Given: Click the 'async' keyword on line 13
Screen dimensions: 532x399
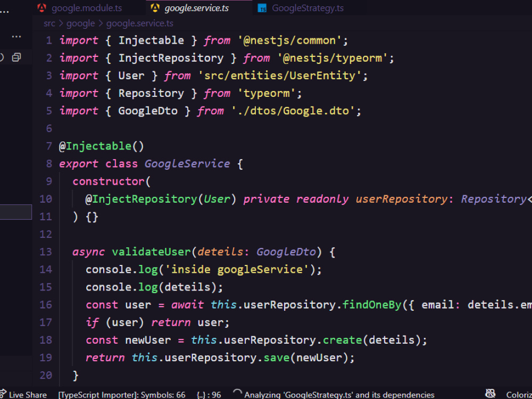Looking at the screenshot, I should click(88, 252).
